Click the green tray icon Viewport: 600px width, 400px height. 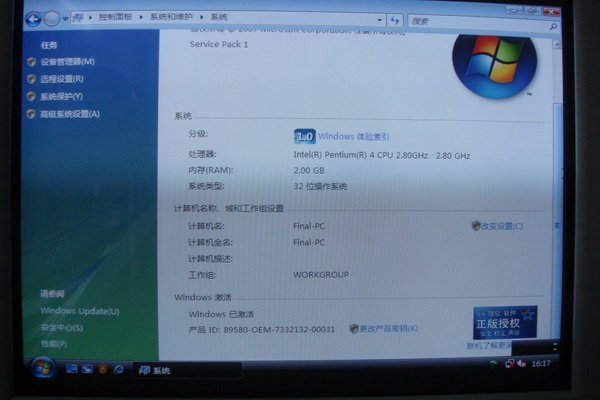(x=493, y=364)
